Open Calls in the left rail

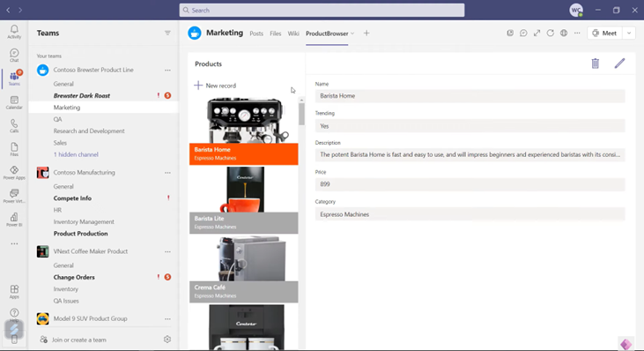[x=14, y=126]
